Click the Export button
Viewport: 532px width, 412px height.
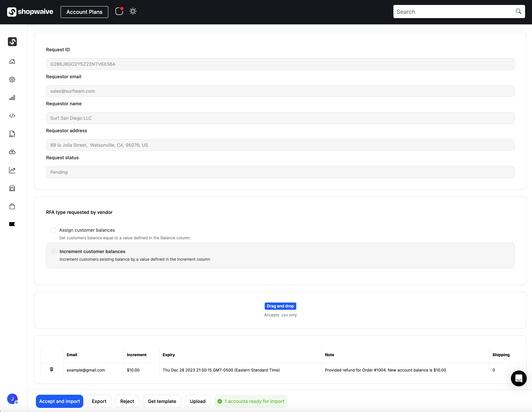tap(99, 401)
